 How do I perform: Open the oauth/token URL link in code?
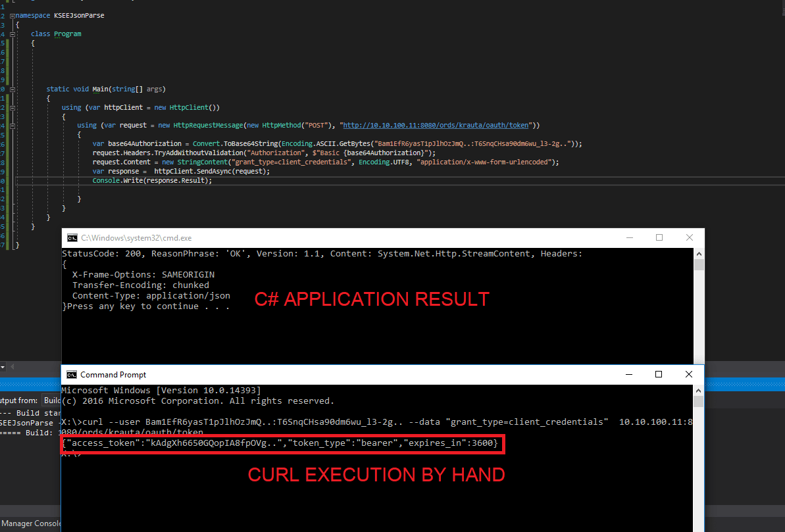point(436,126)
